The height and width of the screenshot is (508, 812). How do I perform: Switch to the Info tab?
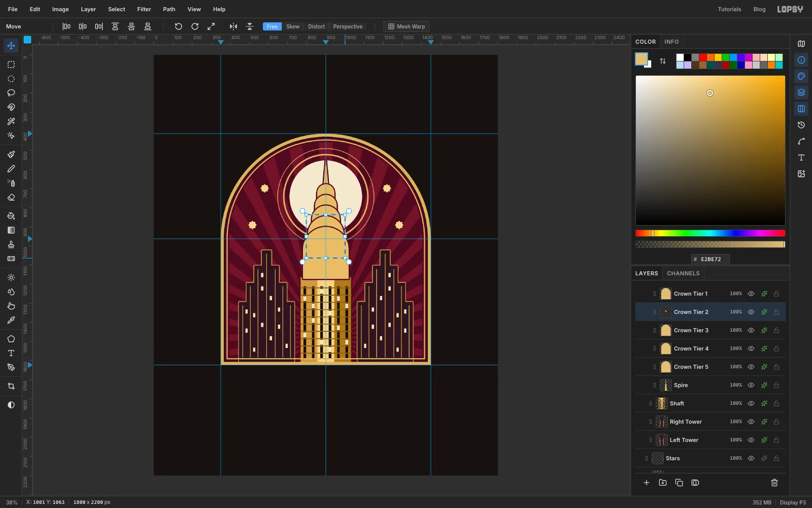[671, 42]
